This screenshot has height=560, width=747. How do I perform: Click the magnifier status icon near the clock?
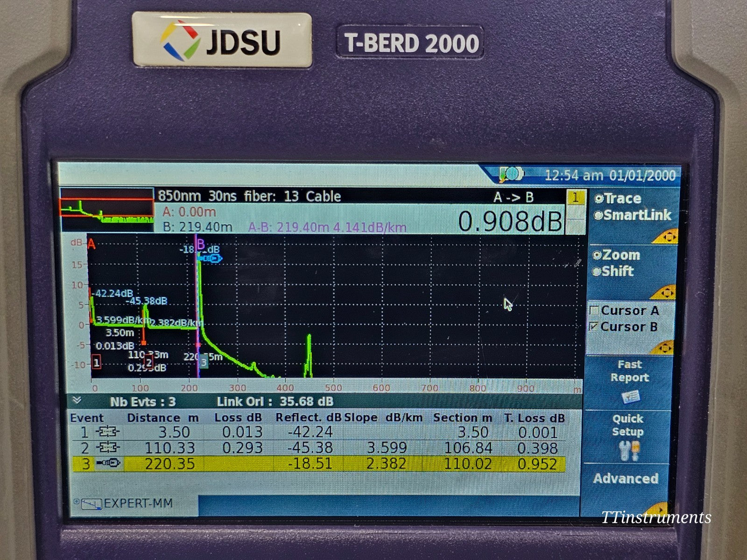point(511,173)
